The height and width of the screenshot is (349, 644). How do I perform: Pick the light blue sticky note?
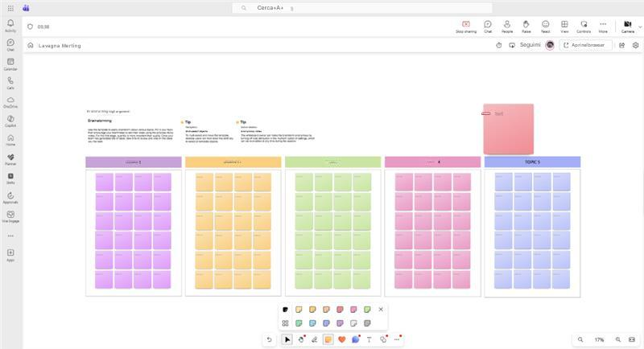[312, 323]
